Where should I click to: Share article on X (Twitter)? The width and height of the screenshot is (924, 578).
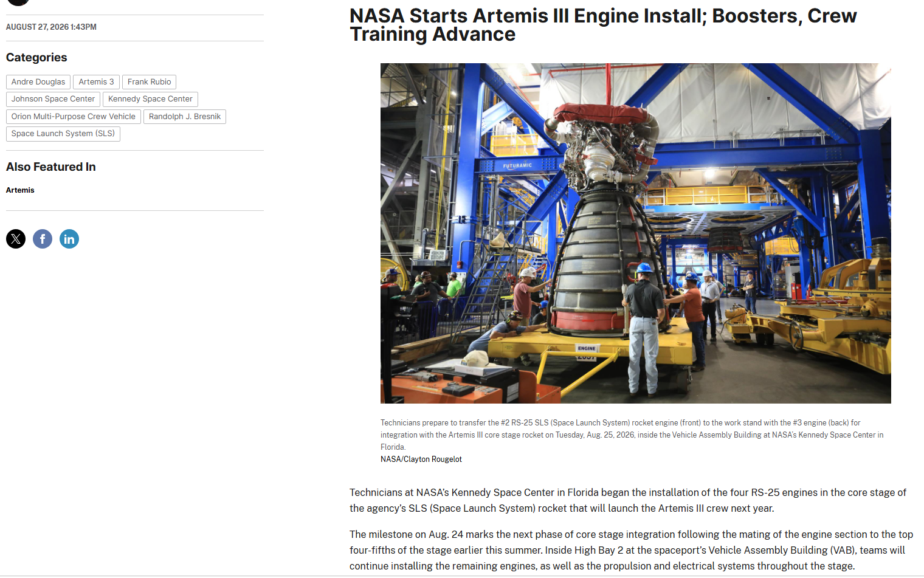16,239
